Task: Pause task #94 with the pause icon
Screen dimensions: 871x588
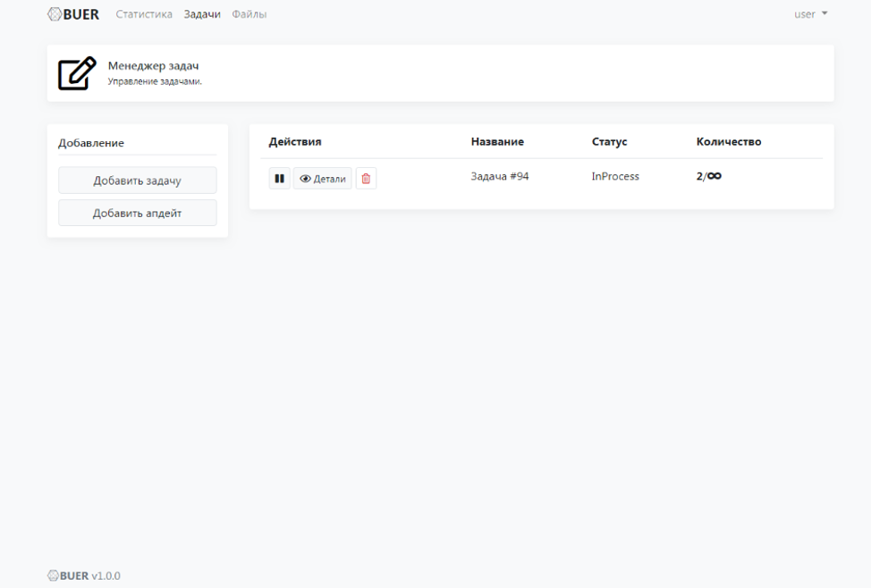Action: 279,178
